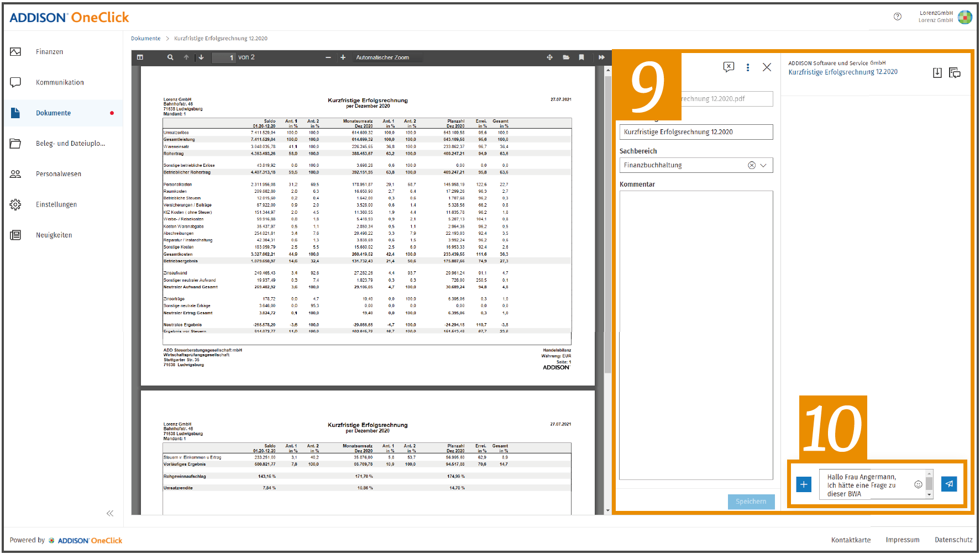
Task: Go to next PDF page arrow
Action: pyautogui.click(x=201, y=57)
